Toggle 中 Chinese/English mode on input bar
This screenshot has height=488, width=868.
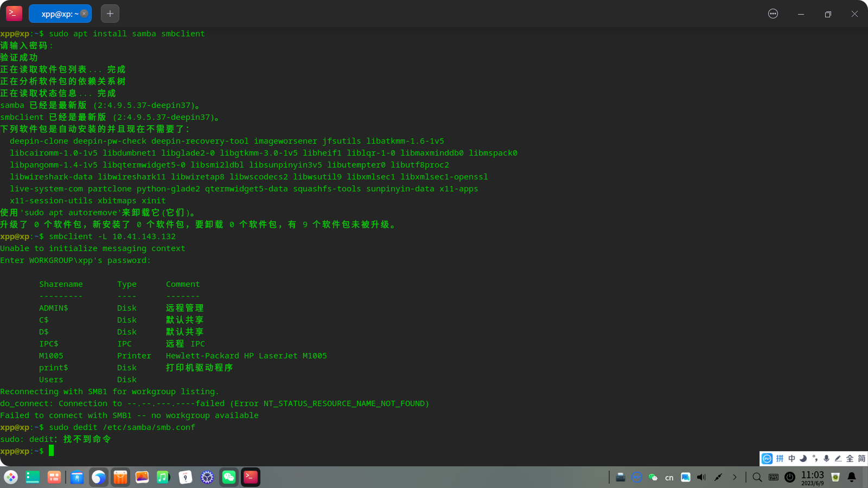click(792, 459)
